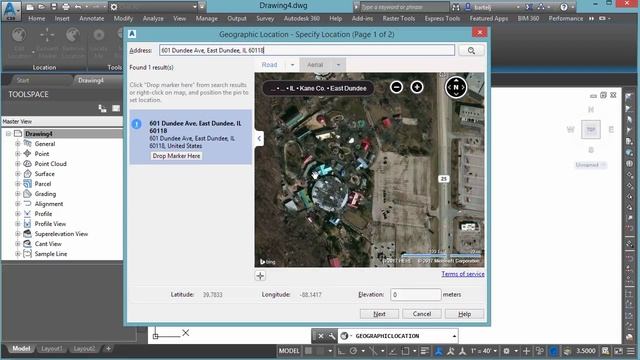Viewport: 640px width, 360px height.
Task: Click the blue info icon in search result
Action: 137,124
